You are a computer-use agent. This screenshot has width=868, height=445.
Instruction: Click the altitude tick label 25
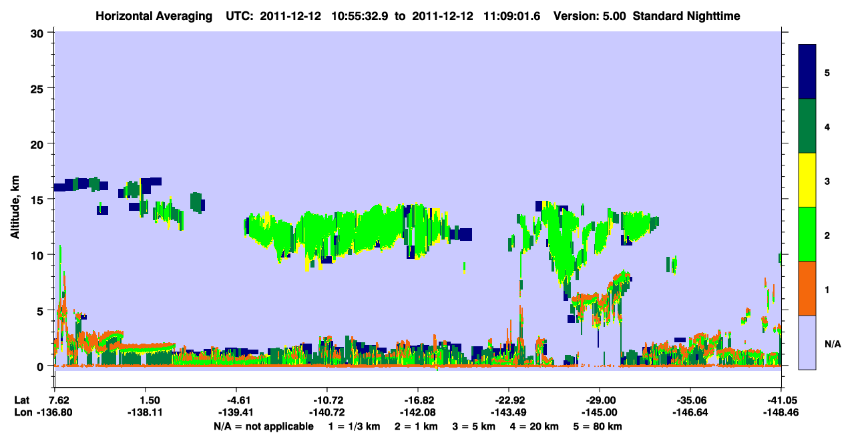click(x=39, y=88)
